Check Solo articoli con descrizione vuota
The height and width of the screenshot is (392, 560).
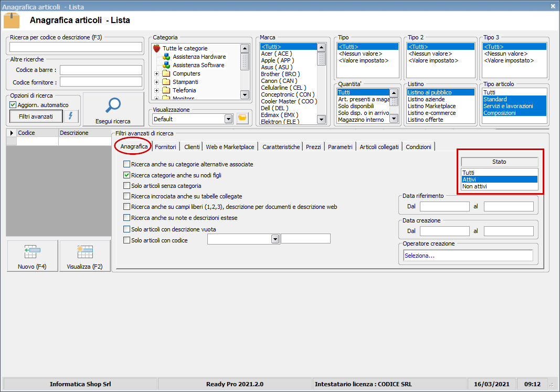pos(126,229)
